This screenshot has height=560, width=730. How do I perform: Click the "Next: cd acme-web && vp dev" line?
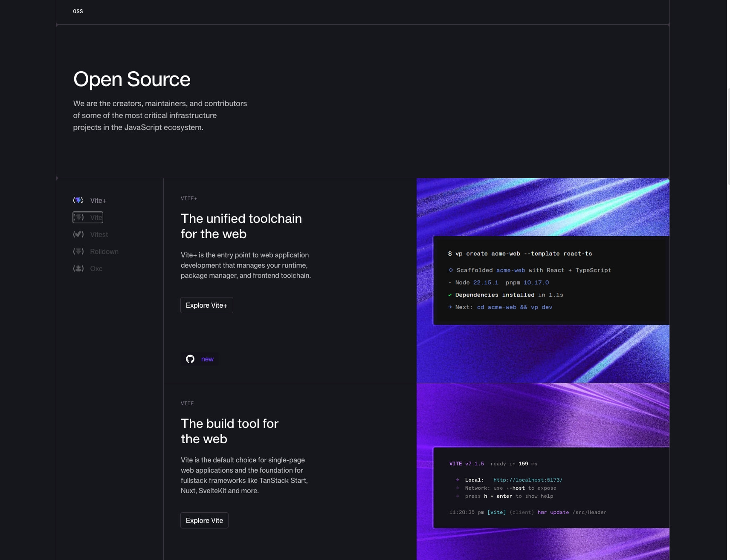[x=500, y=307]
